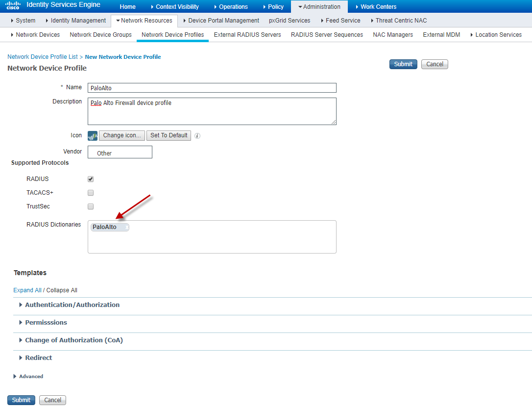Toggle the RADIUS protocol checkbox
Screen dimensions: 532x409
coord(91,179)
